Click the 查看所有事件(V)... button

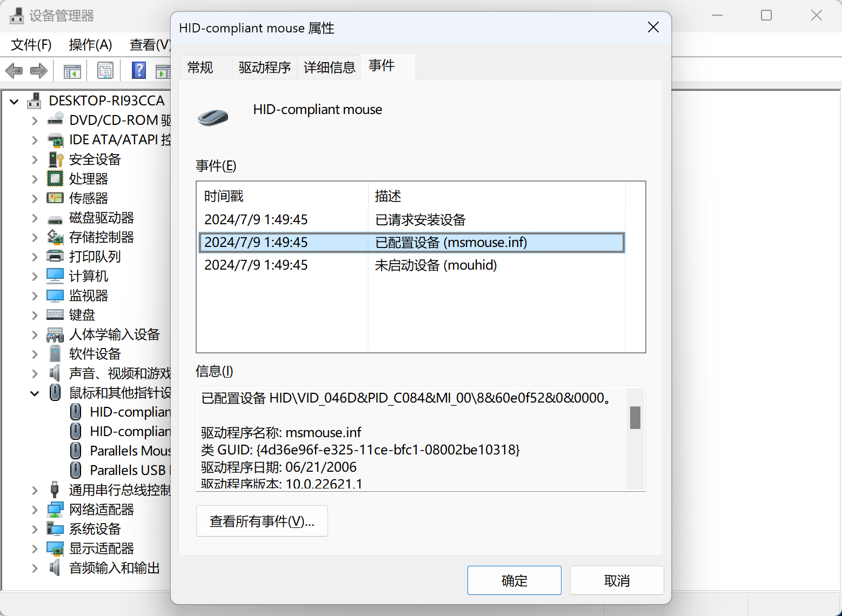click(x=262, y=521)
